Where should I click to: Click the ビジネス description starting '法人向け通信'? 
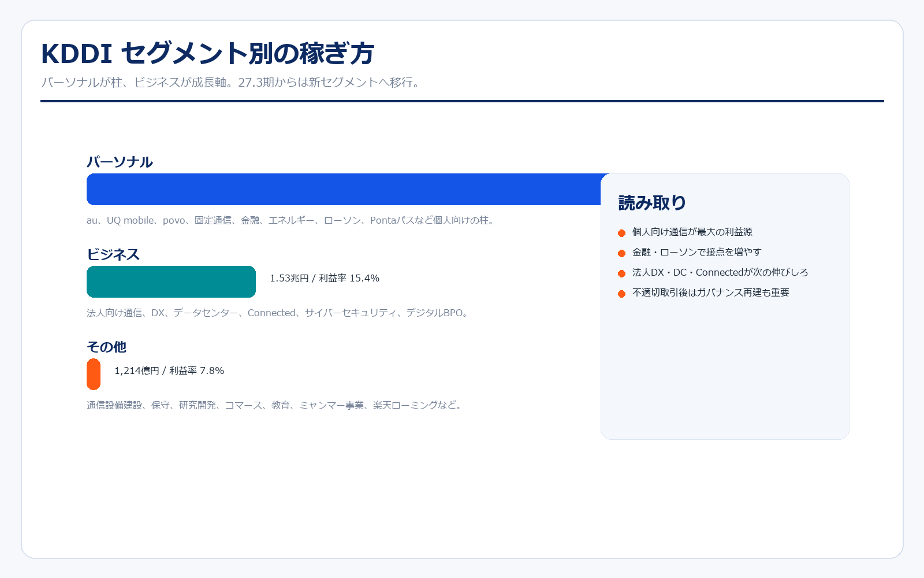pyautogui.click(x=279, y=313)
